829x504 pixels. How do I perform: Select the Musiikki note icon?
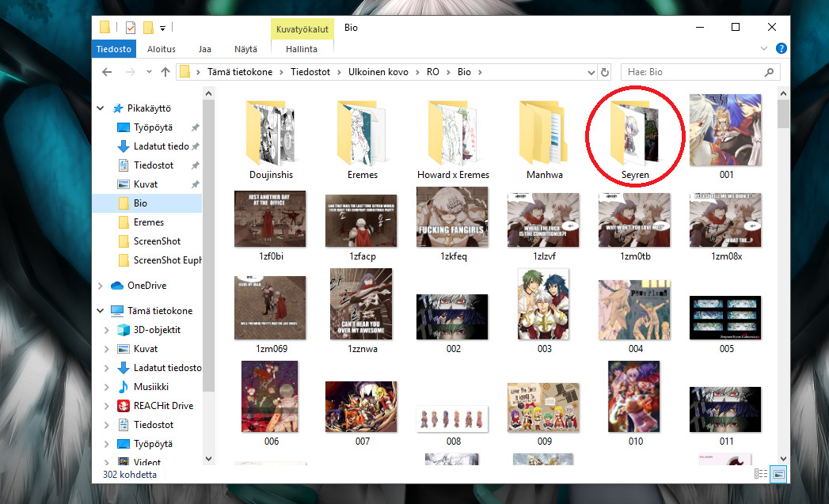coord(124,387)
